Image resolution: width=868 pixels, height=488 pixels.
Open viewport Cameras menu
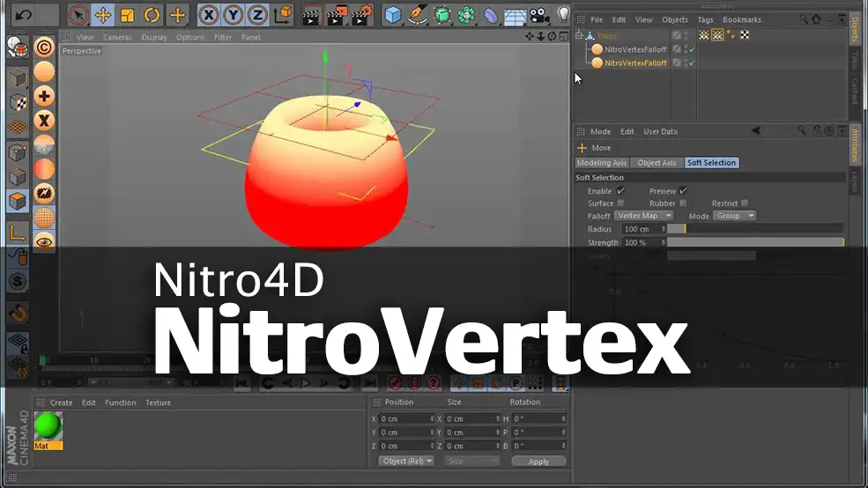[x=117, y=37]
